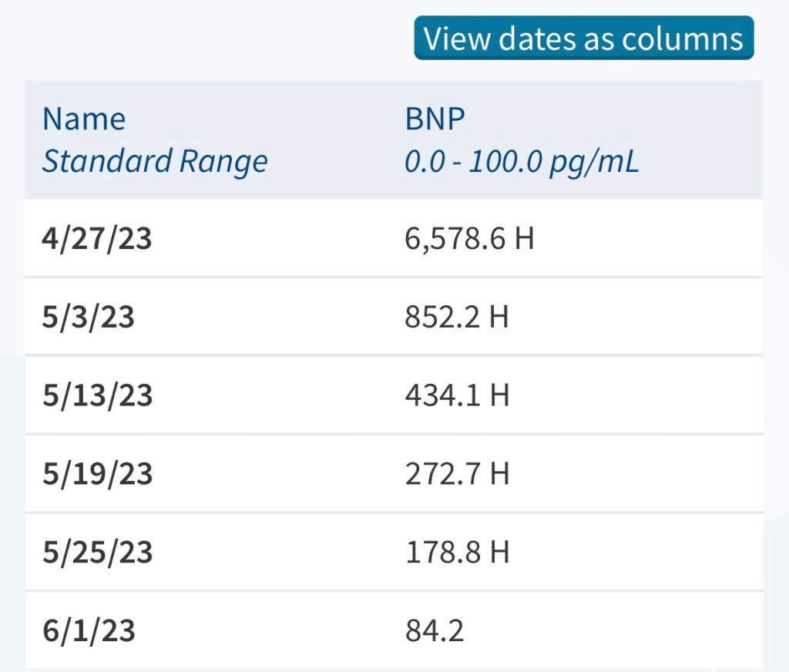This screenshot has height=672, width=789.
Task: Click the 5/13/23 date row
Action: pyautogui.click(x=97, y=395)
